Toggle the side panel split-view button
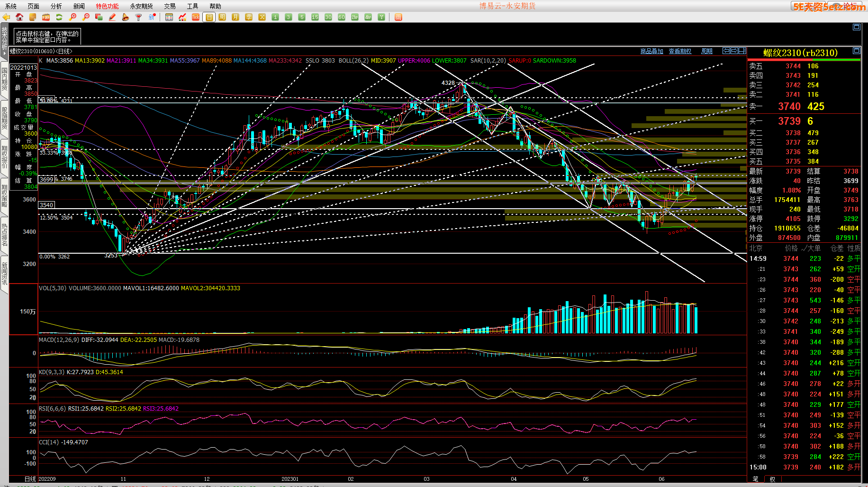 [x=742, y=51]
